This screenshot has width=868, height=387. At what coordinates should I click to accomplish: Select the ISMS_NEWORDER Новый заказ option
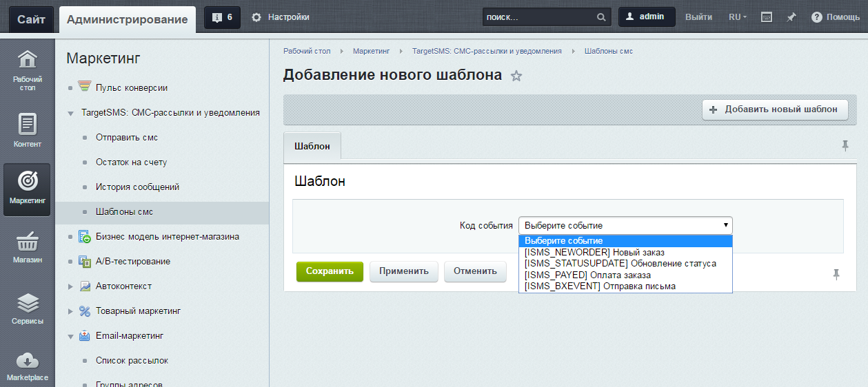(594, 253)
